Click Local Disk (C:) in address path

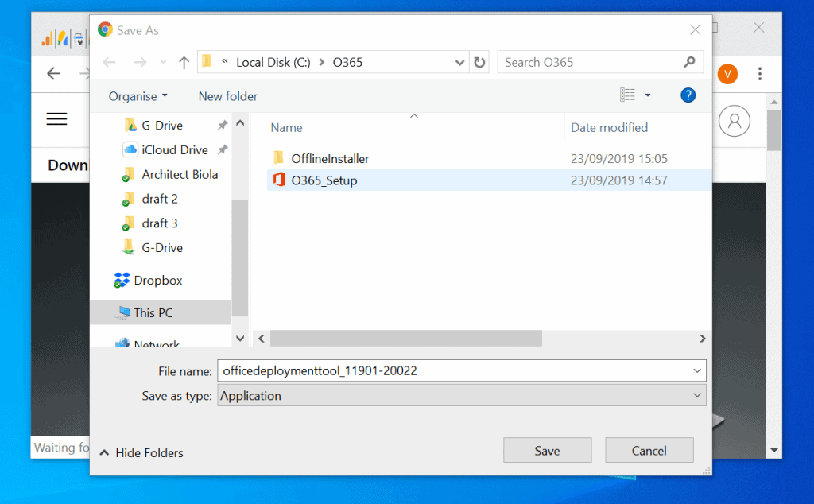click(273, 63)
